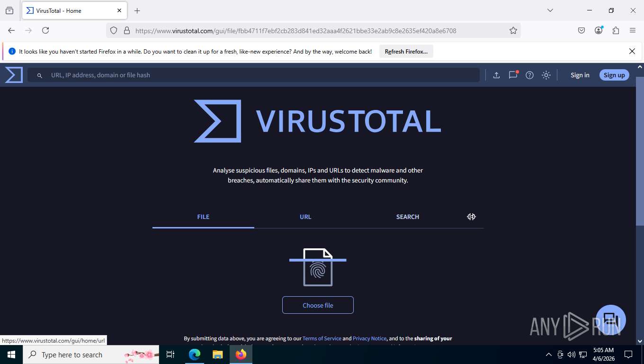Image resolution: width=644 pixels, height=364 pixels.
Task: Open Firefox account icon
Action: 599,30
